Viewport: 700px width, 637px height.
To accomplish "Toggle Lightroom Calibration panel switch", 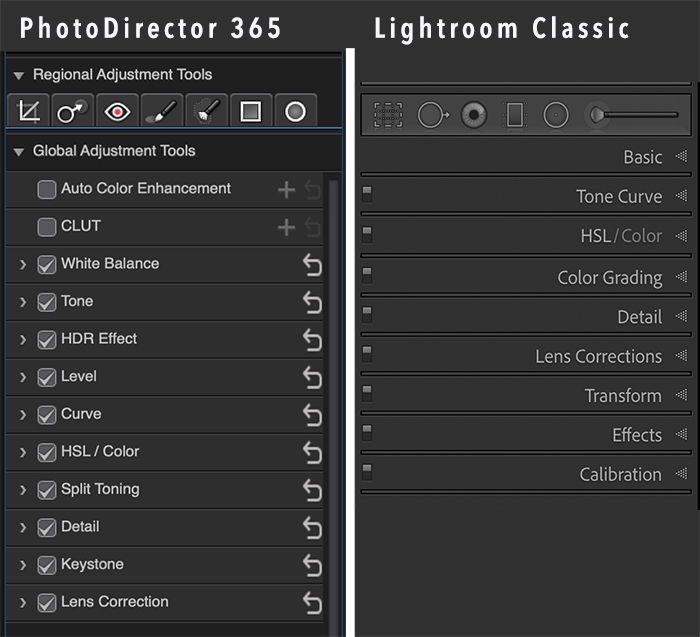I will pyautogui.click(x=367, y=472).
